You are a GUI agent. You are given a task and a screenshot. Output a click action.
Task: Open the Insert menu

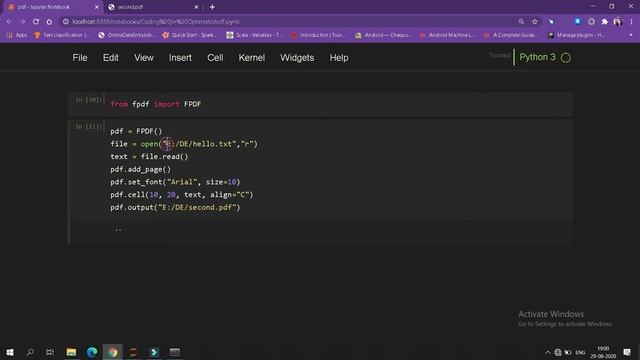click(180, 58)
